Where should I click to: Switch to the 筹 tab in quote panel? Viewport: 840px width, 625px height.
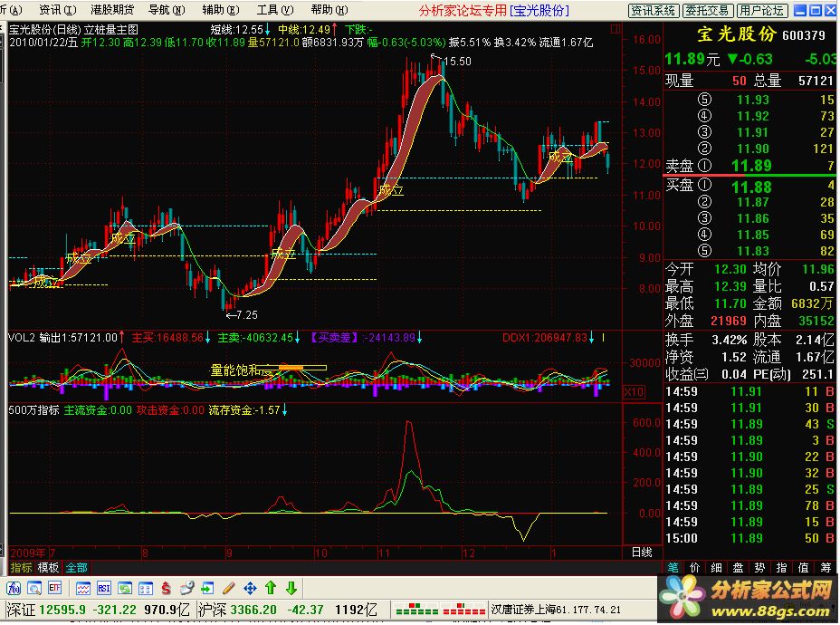point(825,568)
